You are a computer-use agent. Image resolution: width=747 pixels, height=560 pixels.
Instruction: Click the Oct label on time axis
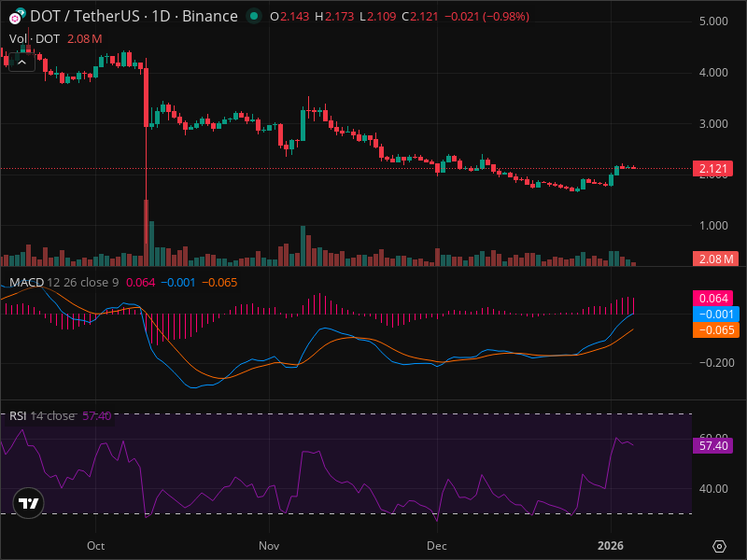click(96, 546)
